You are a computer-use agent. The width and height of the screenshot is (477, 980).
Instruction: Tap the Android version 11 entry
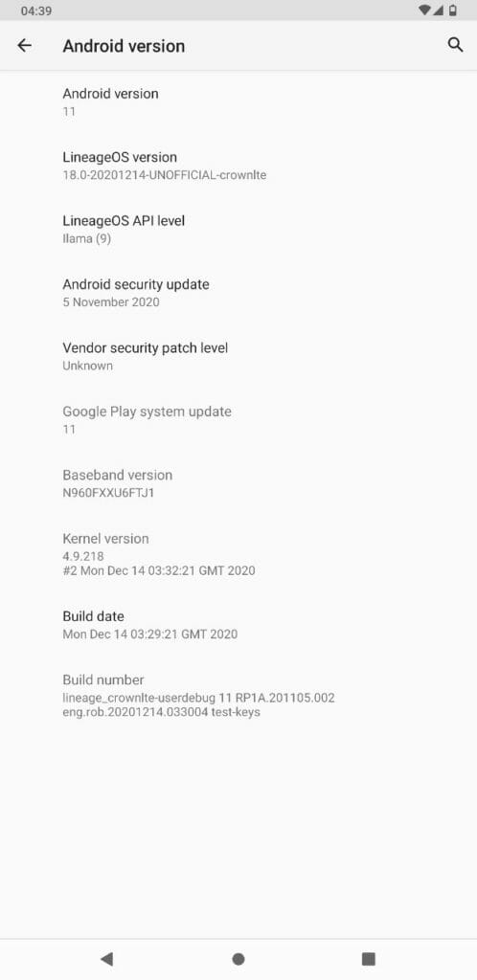[x=238, y=101]
